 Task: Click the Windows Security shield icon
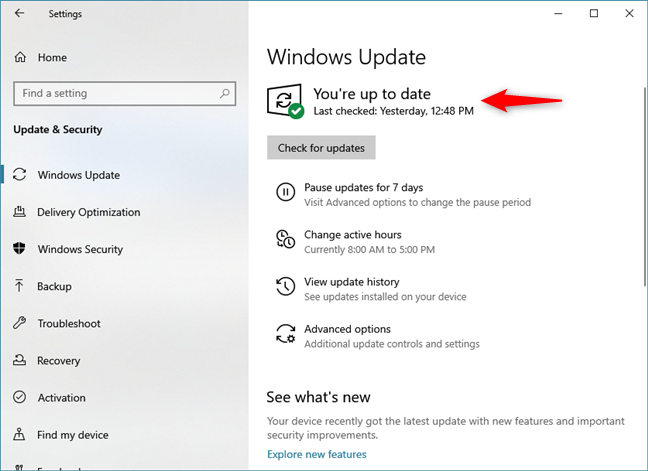point(19,248)
